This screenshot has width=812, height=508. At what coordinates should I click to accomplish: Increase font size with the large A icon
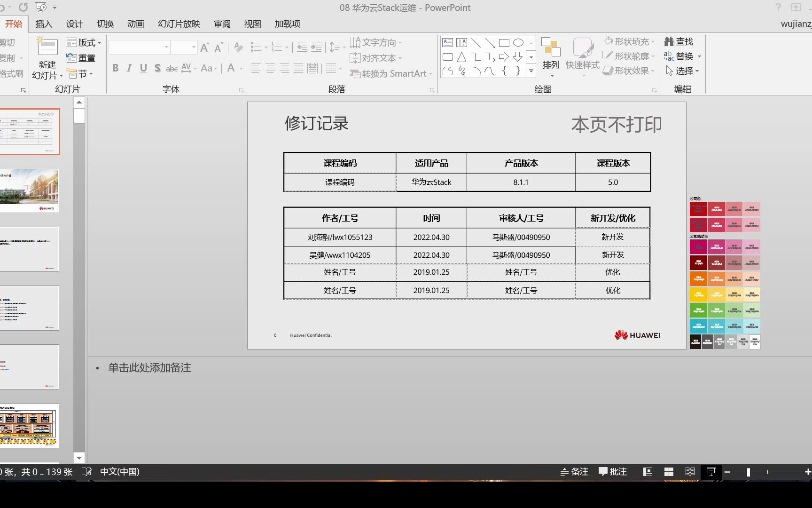(x=204, y=48)
